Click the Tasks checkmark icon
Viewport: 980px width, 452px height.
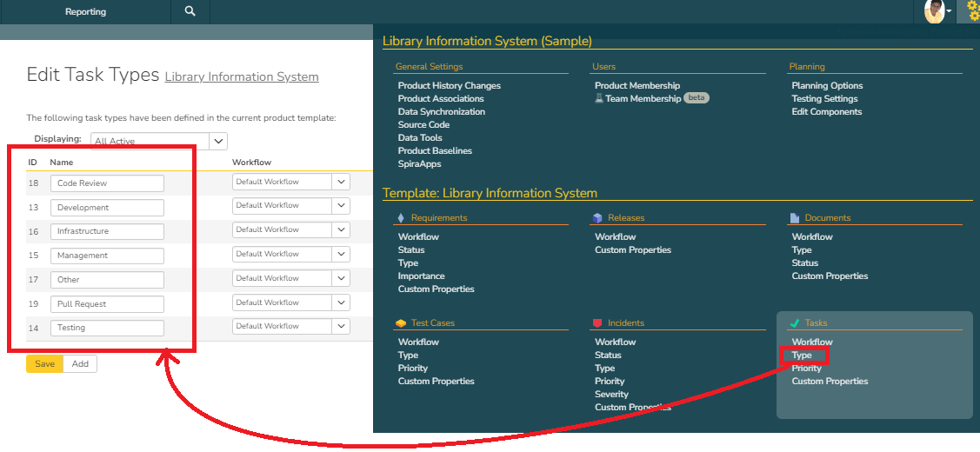click(x=794, y=323)
